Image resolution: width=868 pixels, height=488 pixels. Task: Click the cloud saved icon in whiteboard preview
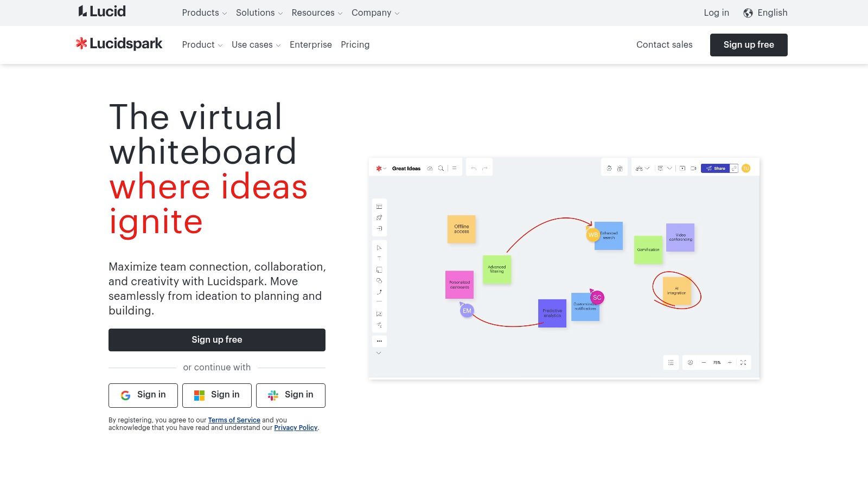(430, 168)
